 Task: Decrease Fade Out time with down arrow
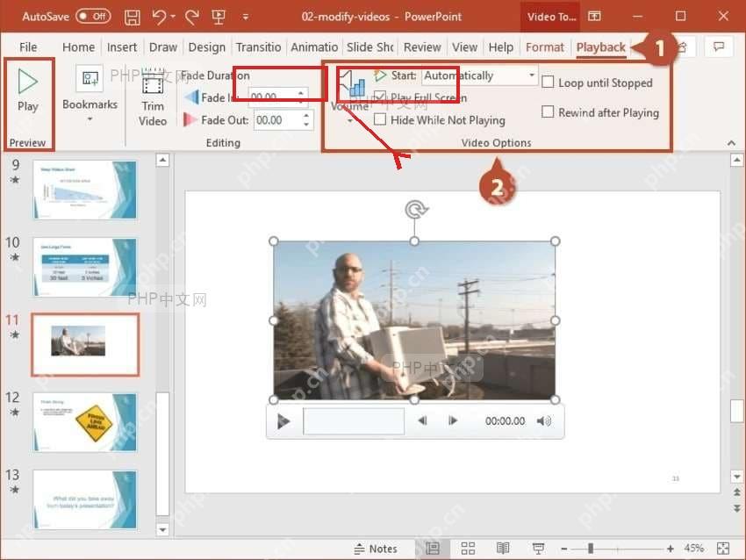tap(306, 124)
